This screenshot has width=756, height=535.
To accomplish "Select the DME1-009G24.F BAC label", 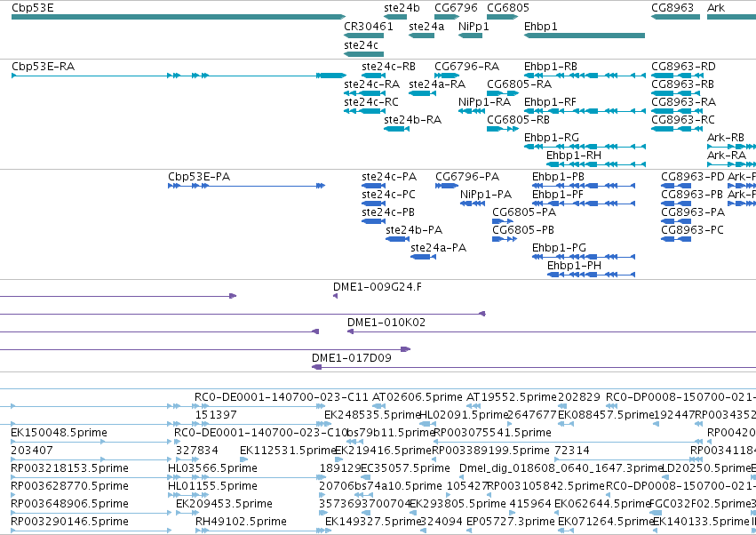I will point(377,288).
